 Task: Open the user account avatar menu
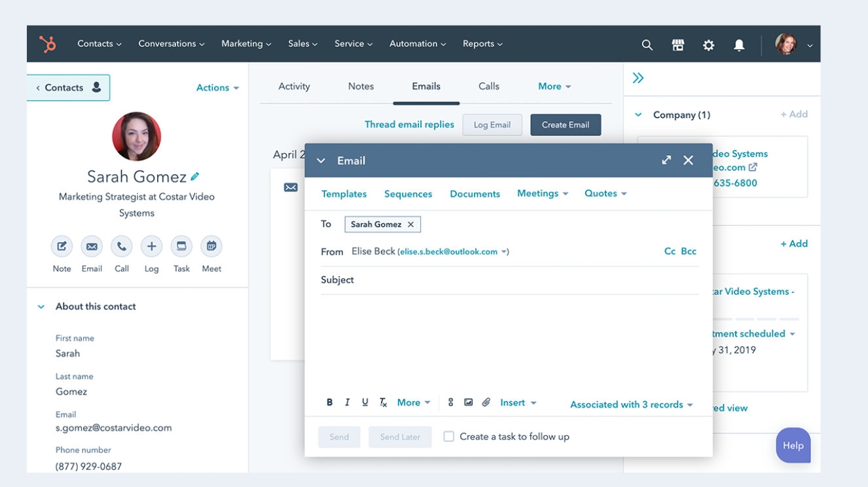click(793, 45)
